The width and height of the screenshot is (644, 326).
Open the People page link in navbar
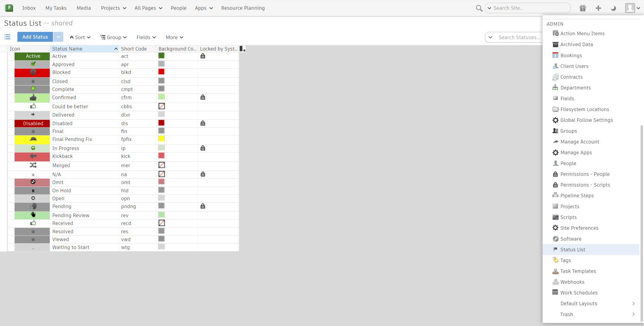pos(178,8)
